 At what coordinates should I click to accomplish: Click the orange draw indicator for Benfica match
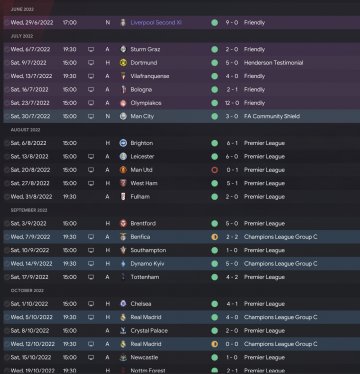pyautogui.click(x=215, y=237)
